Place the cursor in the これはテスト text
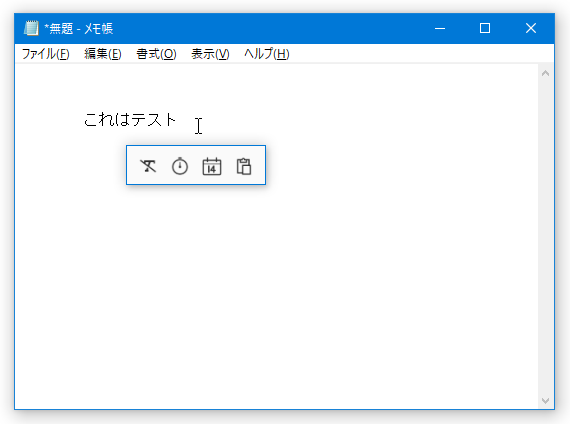Screen dimensions: 570x424 [x=130, y=120]
